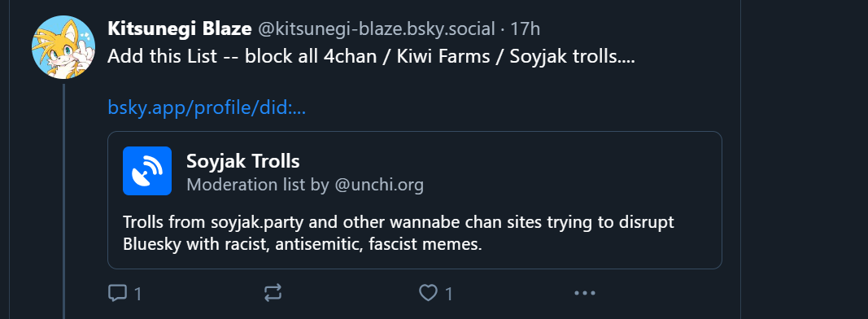Click the @kitsunegi-blaze.bsky.social handle
The image size is (868, 319).
377,28
